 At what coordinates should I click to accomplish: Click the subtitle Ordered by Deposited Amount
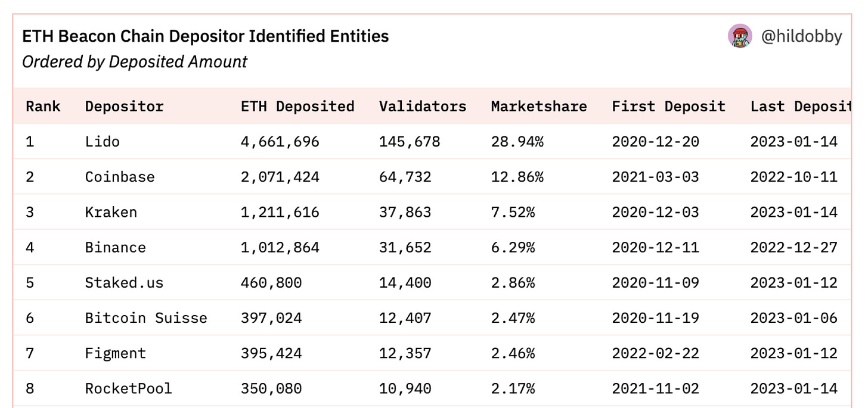click(x=135, y=62)
